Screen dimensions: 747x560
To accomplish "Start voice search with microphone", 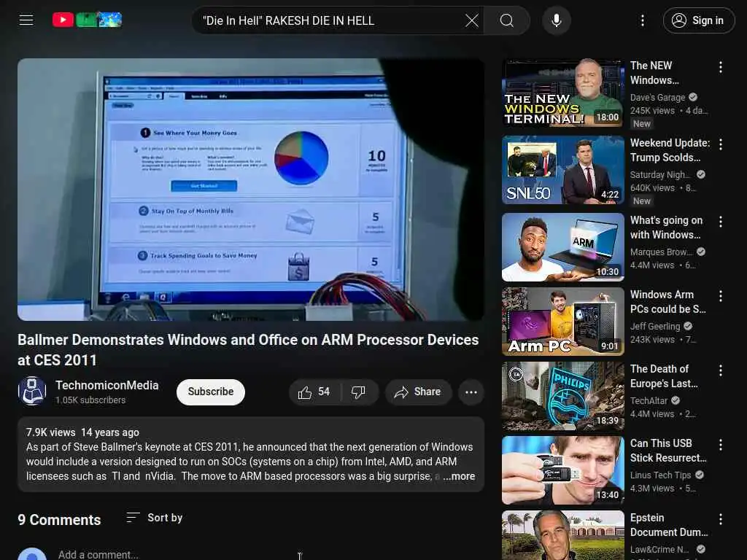I will pos(557,20).
